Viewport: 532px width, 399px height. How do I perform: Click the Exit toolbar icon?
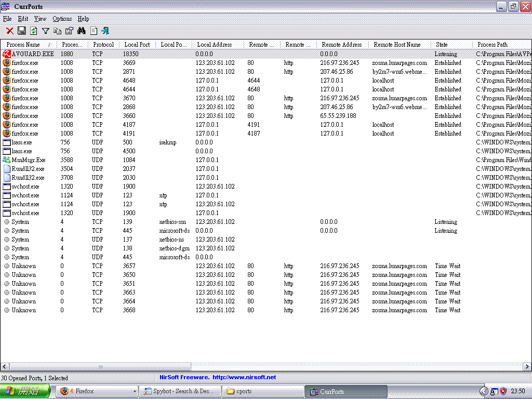pos(105,31)
